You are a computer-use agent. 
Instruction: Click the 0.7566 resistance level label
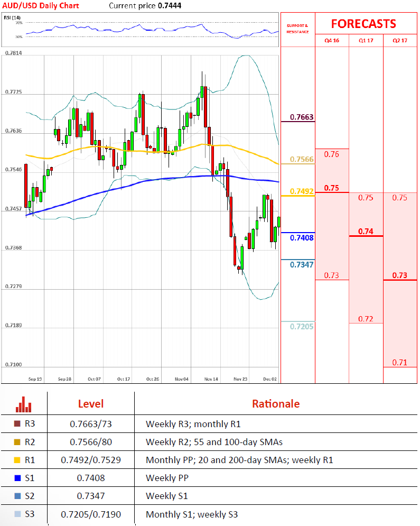click(302, 159)
